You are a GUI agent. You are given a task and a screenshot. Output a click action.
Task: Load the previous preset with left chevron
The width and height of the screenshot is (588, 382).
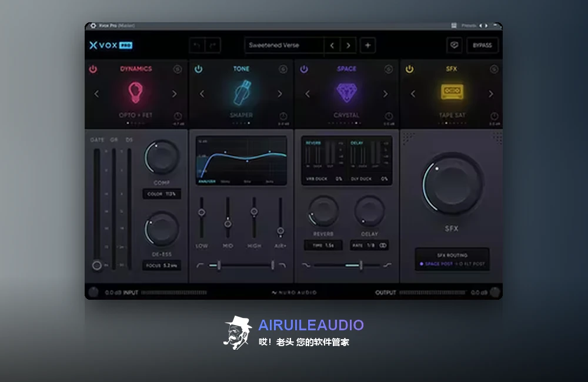[332, 45]
